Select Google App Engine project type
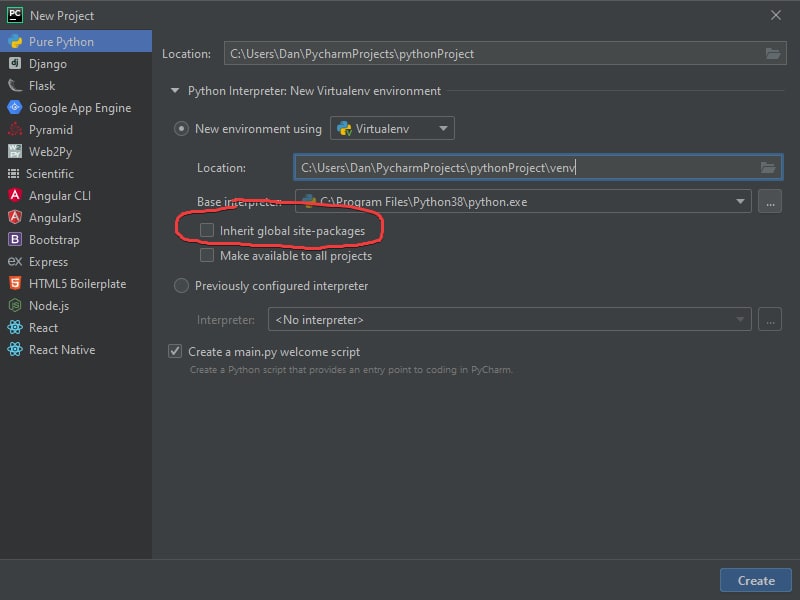The width and height of the screenshot is (800, 600). (80, 108)
